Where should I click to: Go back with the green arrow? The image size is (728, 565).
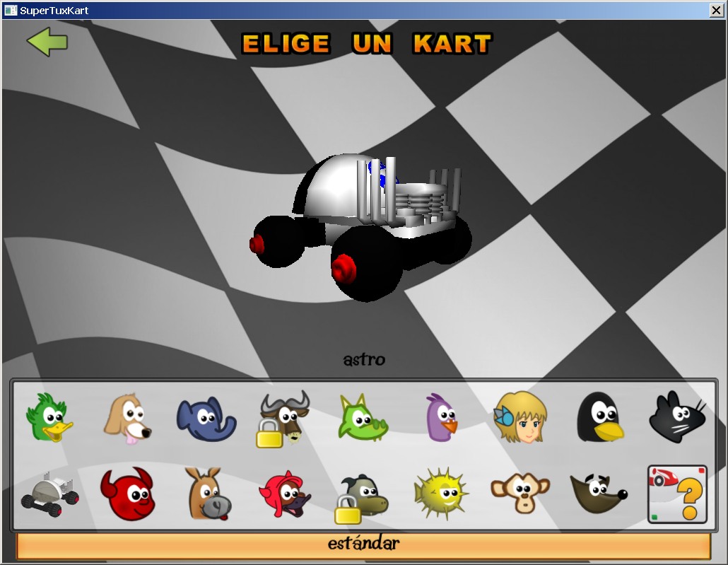pos(47,42)
